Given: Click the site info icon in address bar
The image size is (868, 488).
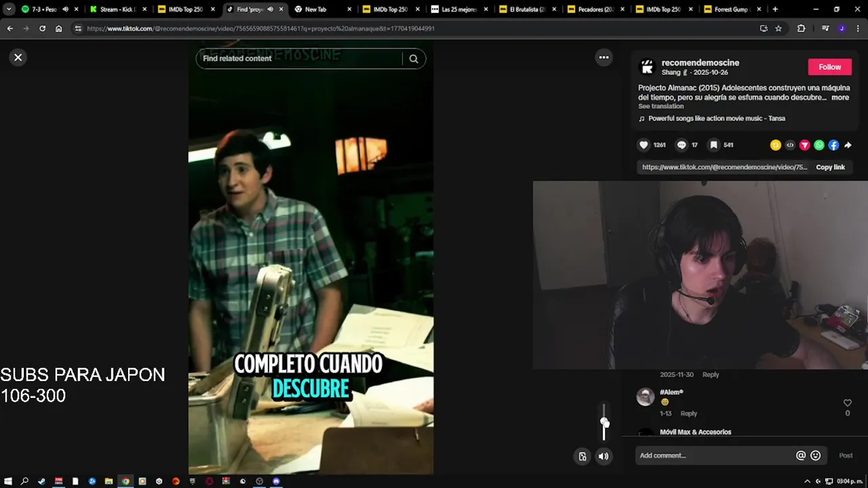Looking at the screenshot, I should pos(78,28).
